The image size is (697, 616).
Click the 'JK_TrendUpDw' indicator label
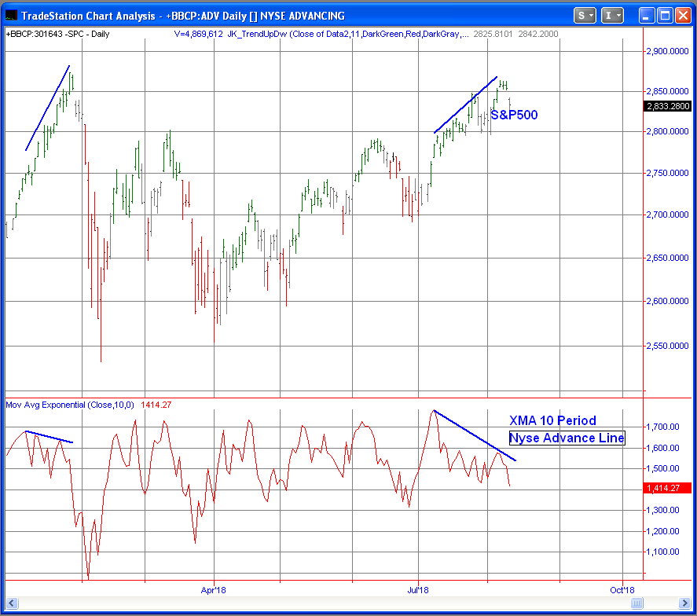point(257,35)
